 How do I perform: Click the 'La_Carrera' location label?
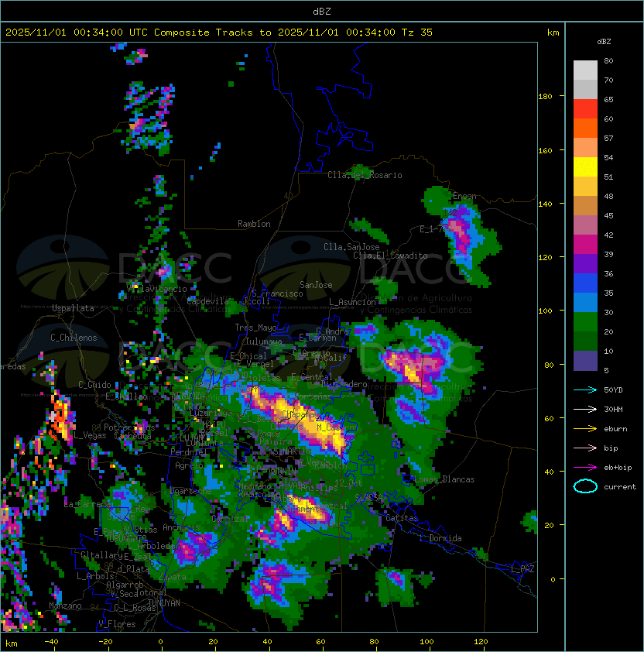coord(87,504)
